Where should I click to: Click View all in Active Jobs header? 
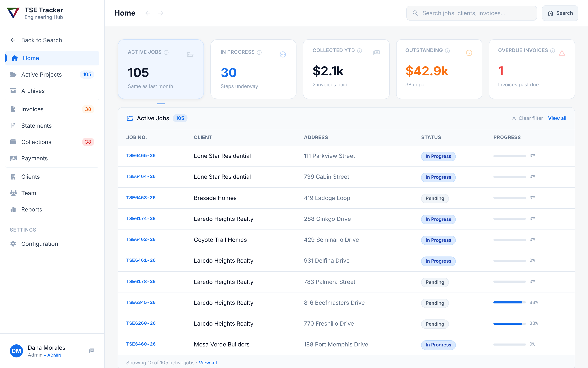557,118
